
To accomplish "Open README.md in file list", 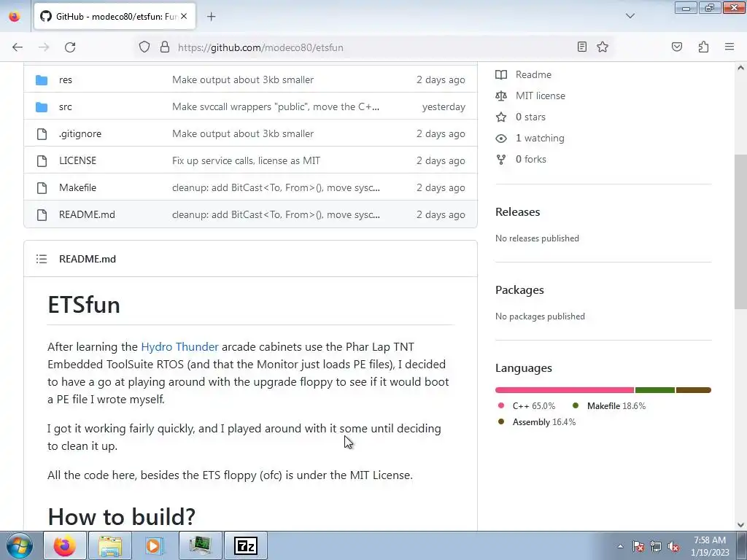I will [x=88, y=215].
